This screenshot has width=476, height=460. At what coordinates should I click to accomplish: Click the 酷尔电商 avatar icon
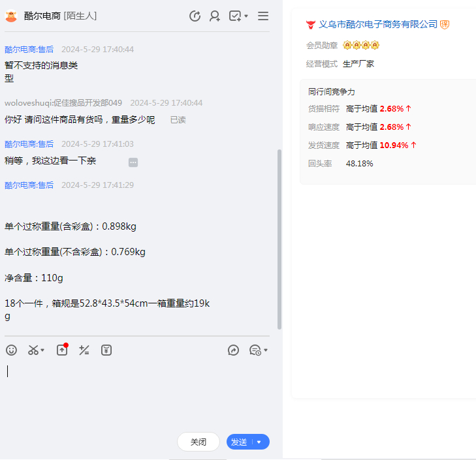[x=11, y=16]
